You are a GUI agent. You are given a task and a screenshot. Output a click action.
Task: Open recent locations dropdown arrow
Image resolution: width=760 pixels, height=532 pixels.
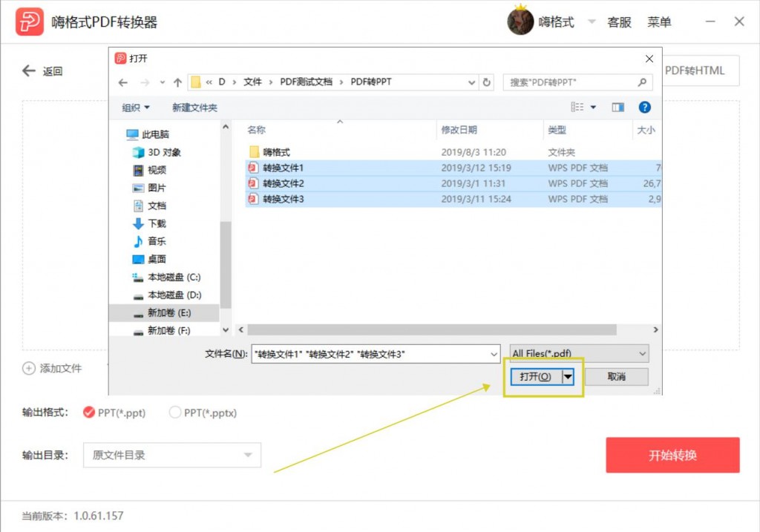click(x=162, y=82)
